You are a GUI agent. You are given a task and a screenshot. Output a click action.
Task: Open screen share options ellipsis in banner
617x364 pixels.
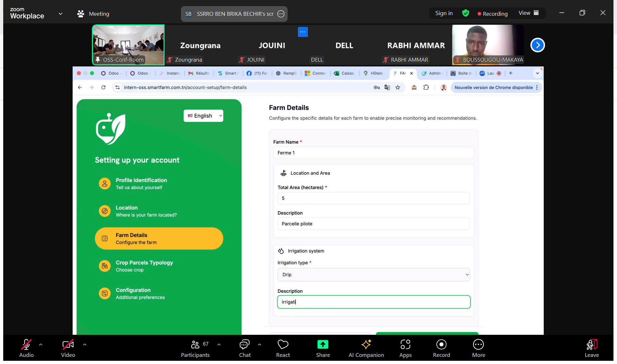281,14
